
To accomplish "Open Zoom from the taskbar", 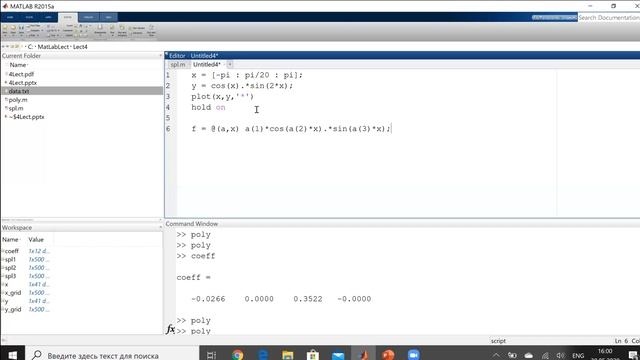I will (x=413, y=355).
